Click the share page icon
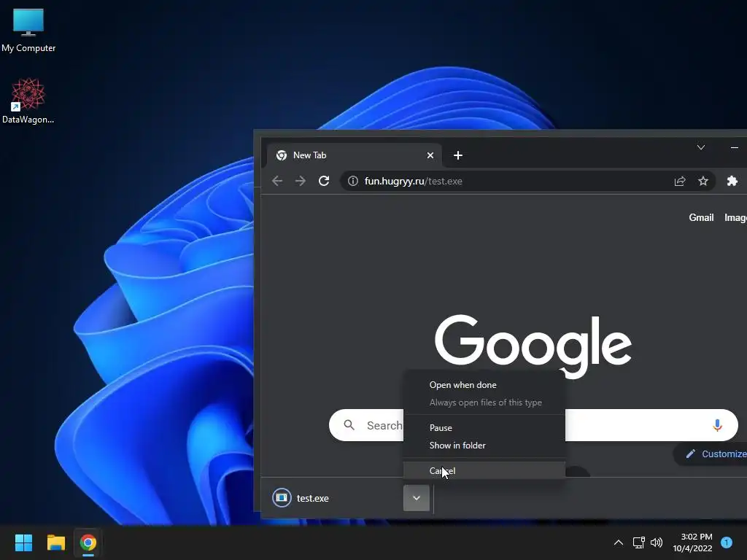The image size is (747, 560). 680,181
